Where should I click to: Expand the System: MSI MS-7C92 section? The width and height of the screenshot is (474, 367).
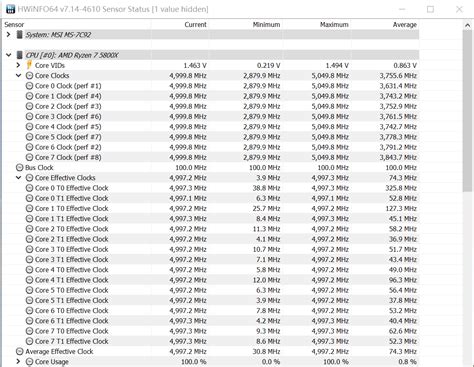click(x=9, y=34)
